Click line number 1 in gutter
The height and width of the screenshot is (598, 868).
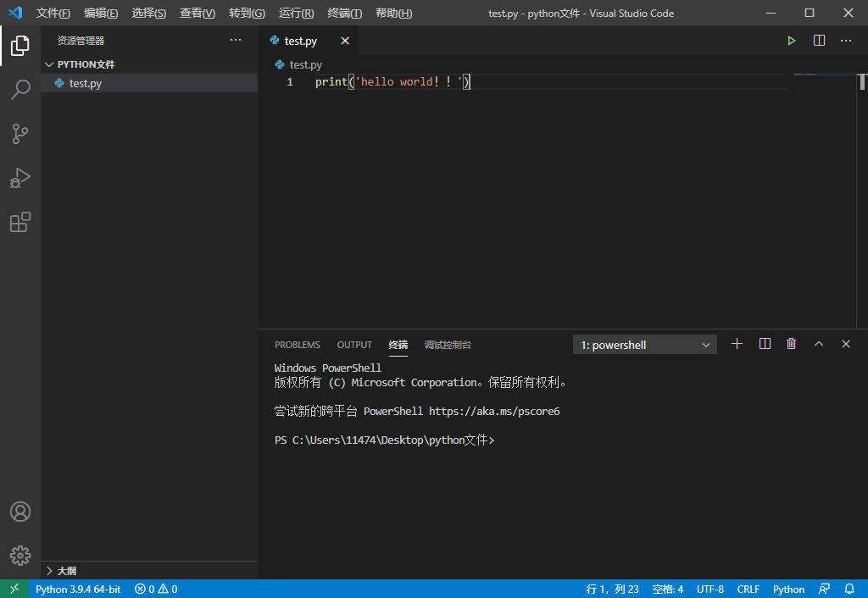click(290, 82)
